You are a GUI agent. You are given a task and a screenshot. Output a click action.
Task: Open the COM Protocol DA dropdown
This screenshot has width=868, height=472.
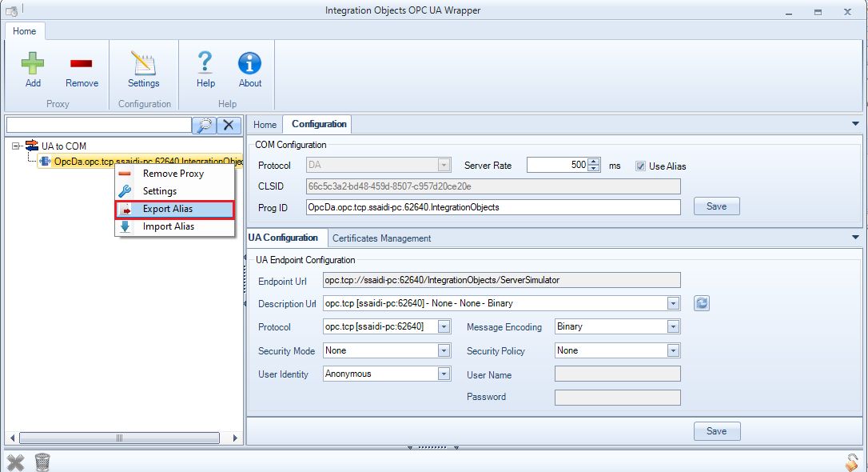(444, 165)
